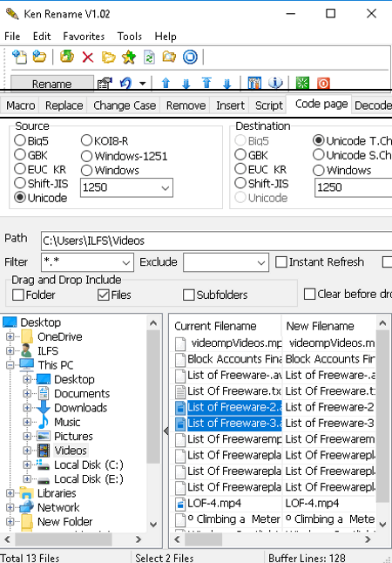Expand Documents tree node

click(27, 394)
